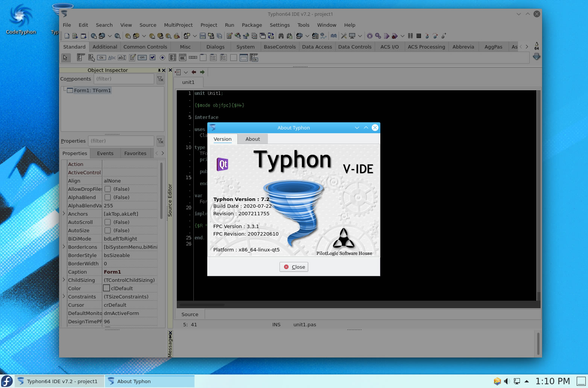The width and height of the screenshot is (588, 388).
Task: Open the Package menu
Action: pos(252,25)
